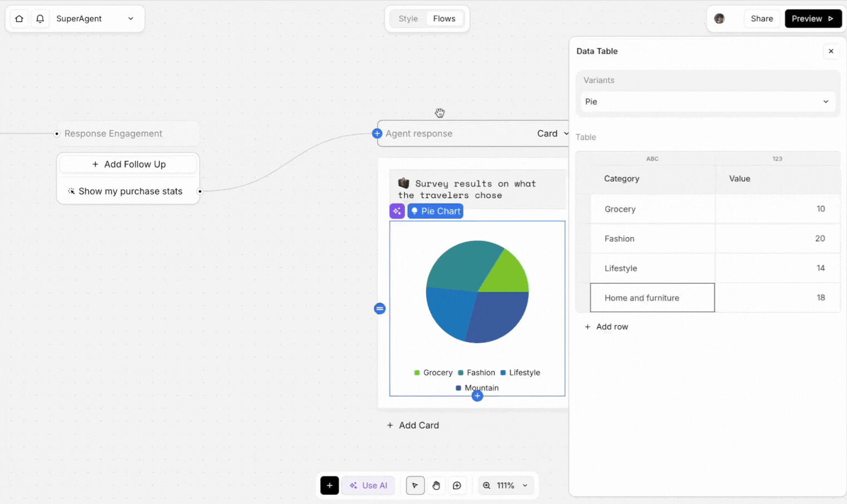
Task: Open the Card type dropdown
Action: (553, 134)
